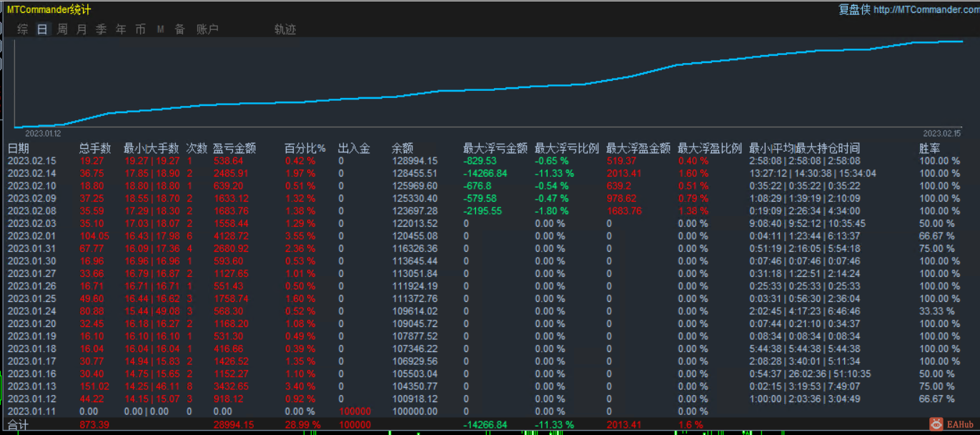Open the 月 monthly statistics view

[81, 29]
